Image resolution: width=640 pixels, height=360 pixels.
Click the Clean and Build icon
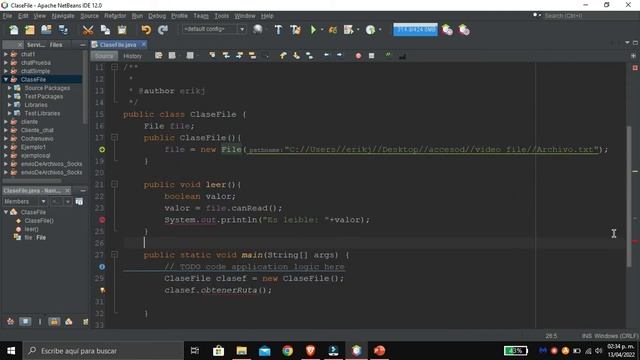(295, 30)
